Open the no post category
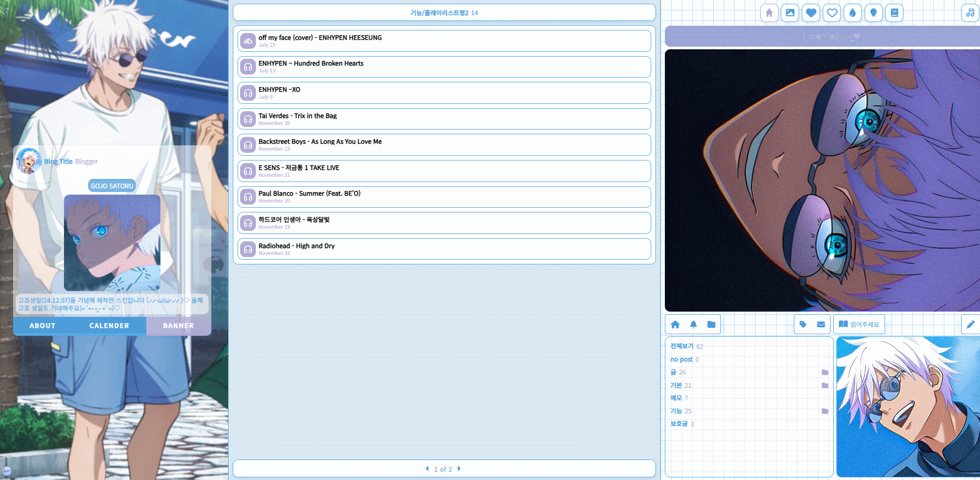 682,359
